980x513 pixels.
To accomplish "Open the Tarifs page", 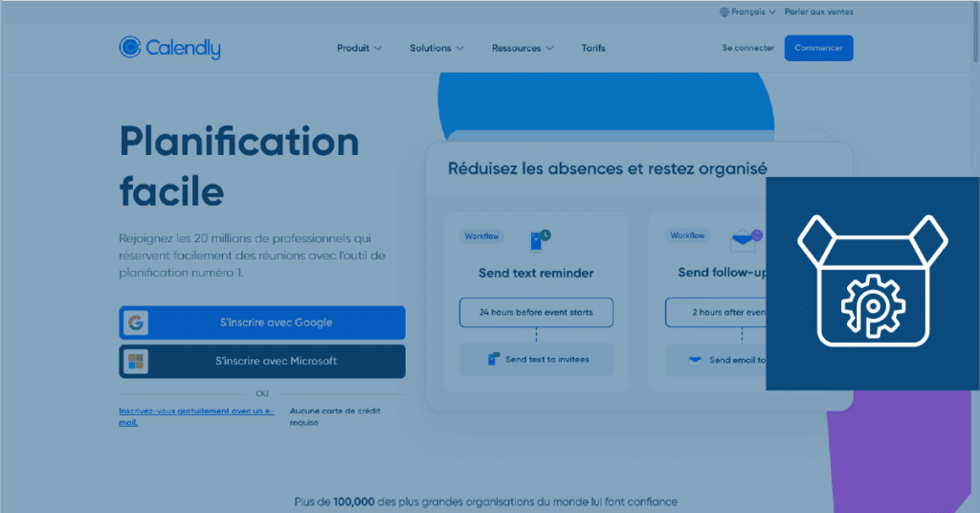I will 593,48.
